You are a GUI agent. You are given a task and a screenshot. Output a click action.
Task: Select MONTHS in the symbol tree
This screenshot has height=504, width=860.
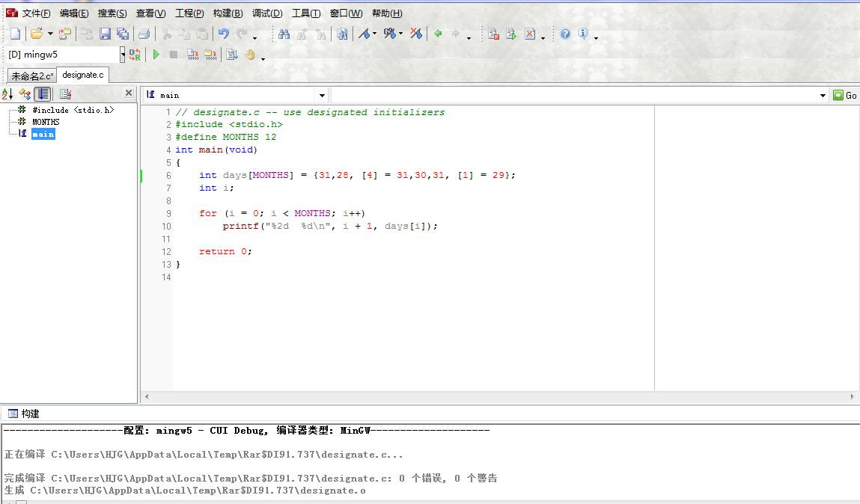(x=46, y=122)
